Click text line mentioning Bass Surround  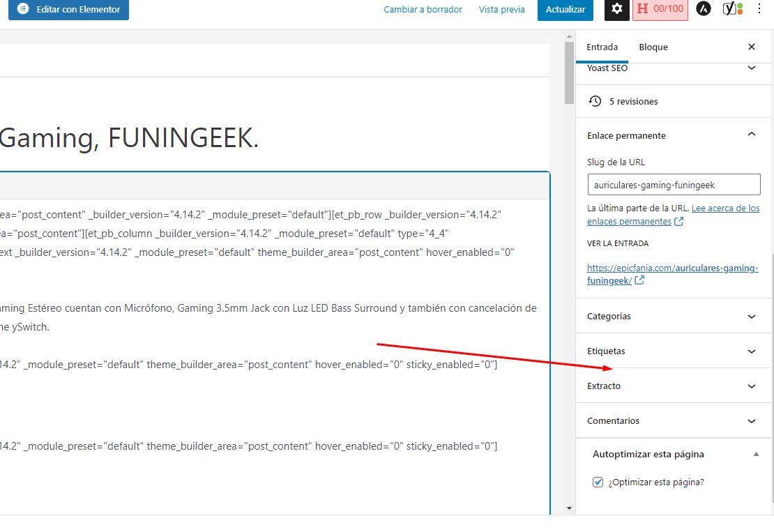(268, 308)
